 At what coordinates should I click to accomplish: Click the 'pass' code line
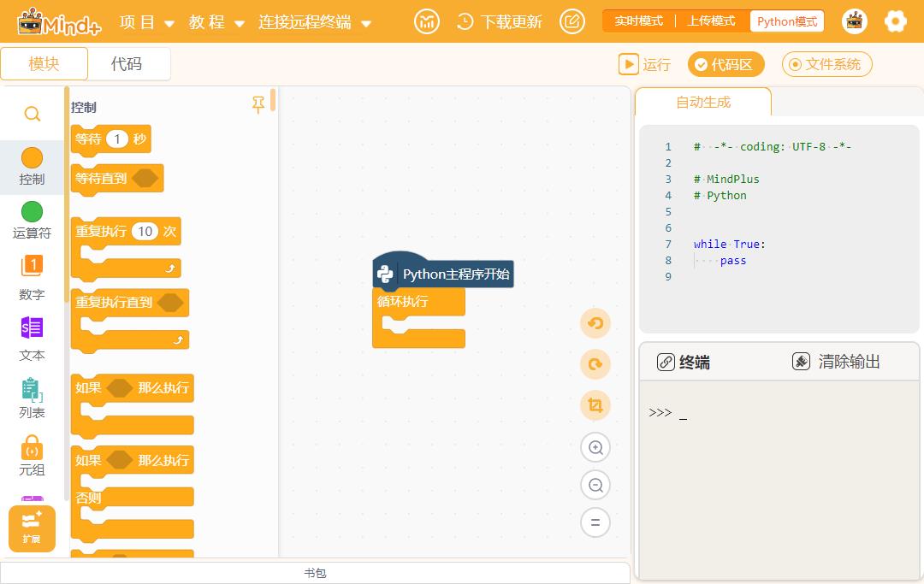pos(732,260)
